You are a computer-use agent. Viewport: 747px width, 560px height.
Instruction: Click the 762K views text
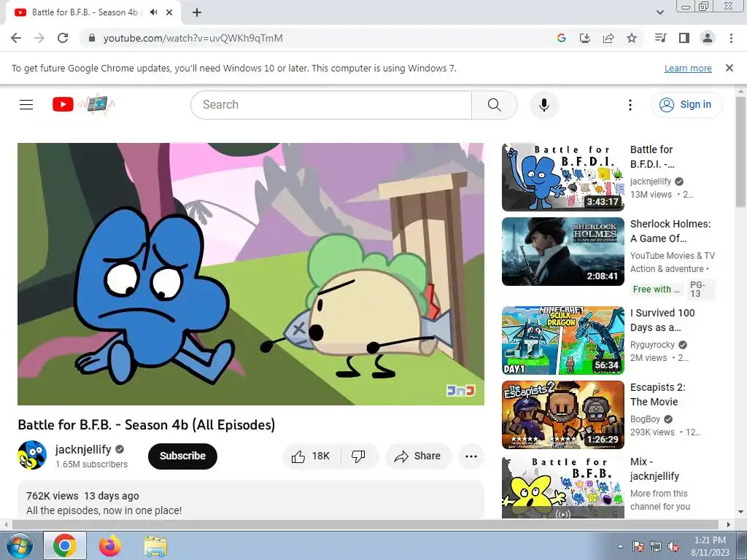[x=53, y=496]
